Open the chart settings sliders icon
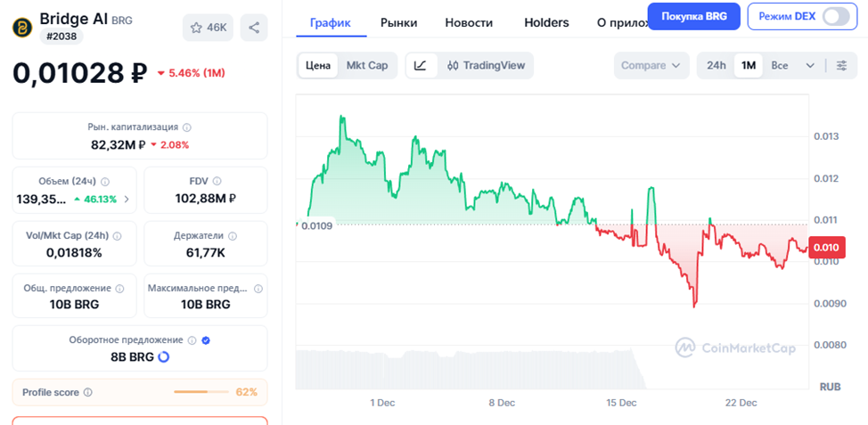 pyautogui.click(x=841, y=65)
